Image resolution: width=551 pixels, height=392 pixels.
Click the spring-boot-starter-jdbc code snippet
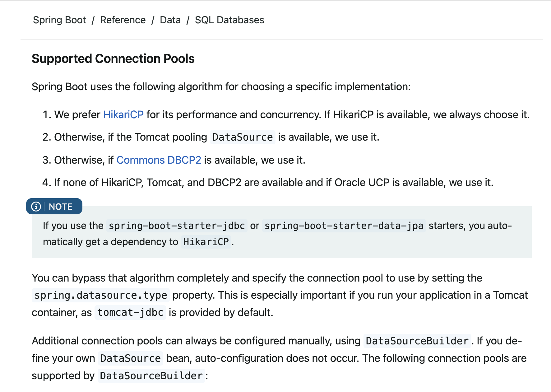tap(177, 226)
